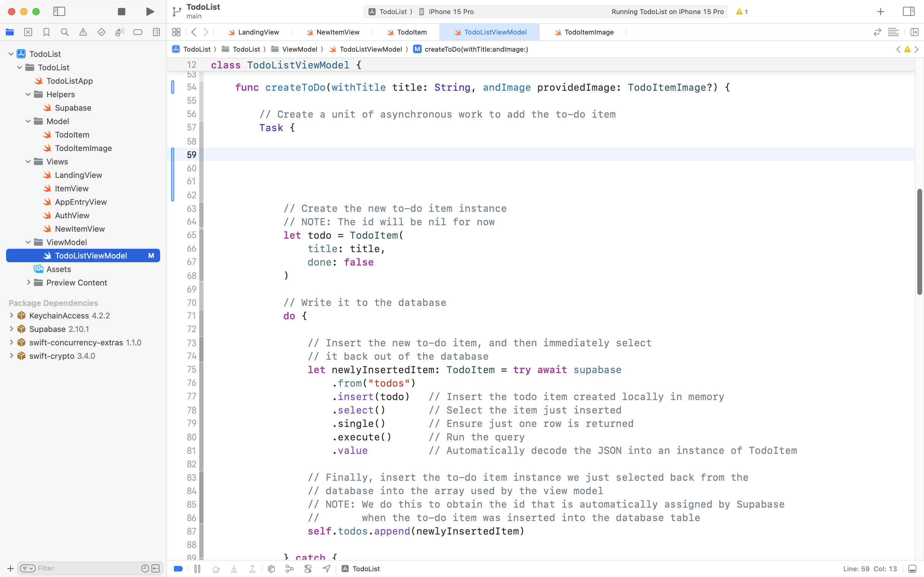Stop the running TodoList app
The width and height of the screenshot is (924, 577).
[121, 11]
